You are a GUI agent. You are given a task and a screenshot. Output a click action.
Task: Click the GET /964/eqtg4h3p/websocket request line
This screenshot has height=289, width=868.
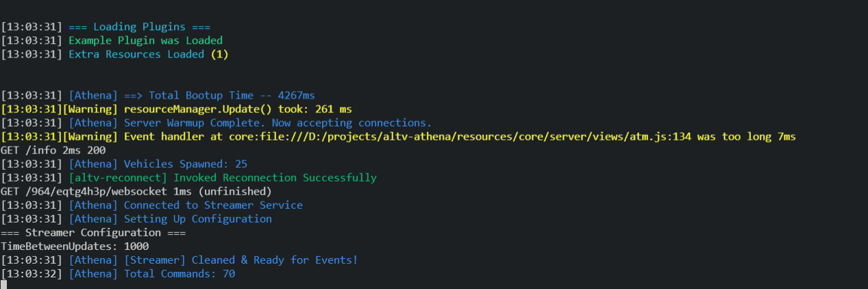tap(136, 191)
